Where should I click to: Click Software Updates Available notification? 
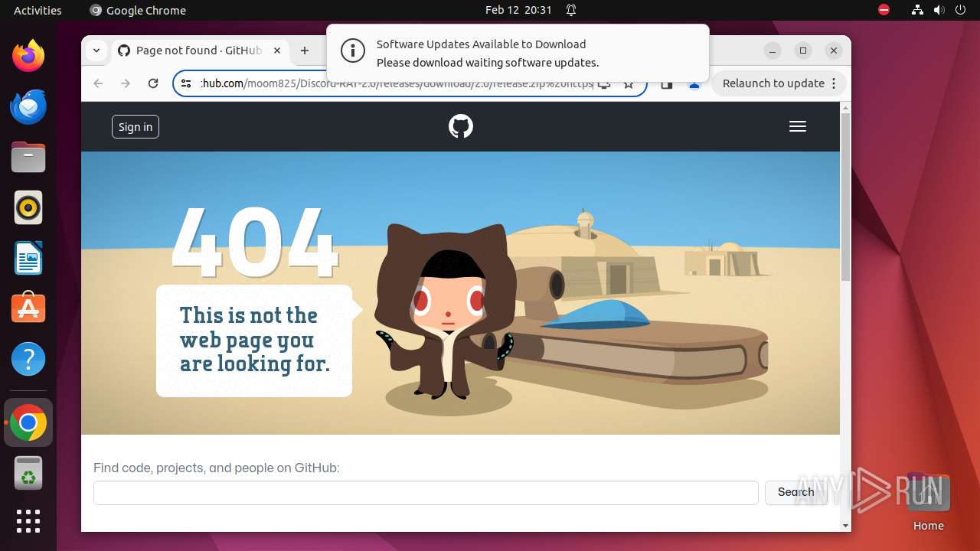pyautogui.click(x=518, y=53)
